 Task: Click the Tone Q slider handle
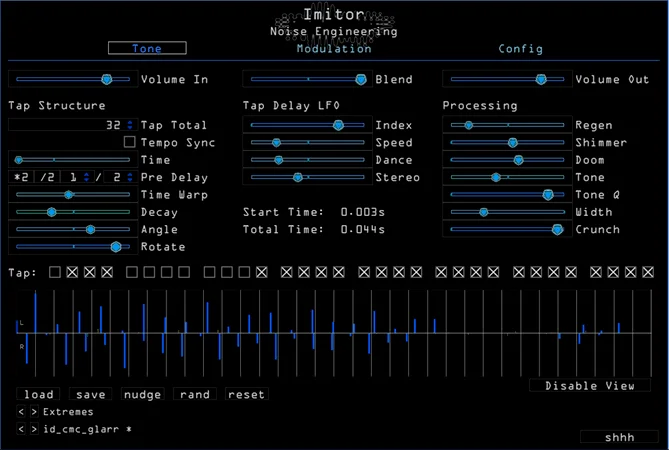pos(548,195)
